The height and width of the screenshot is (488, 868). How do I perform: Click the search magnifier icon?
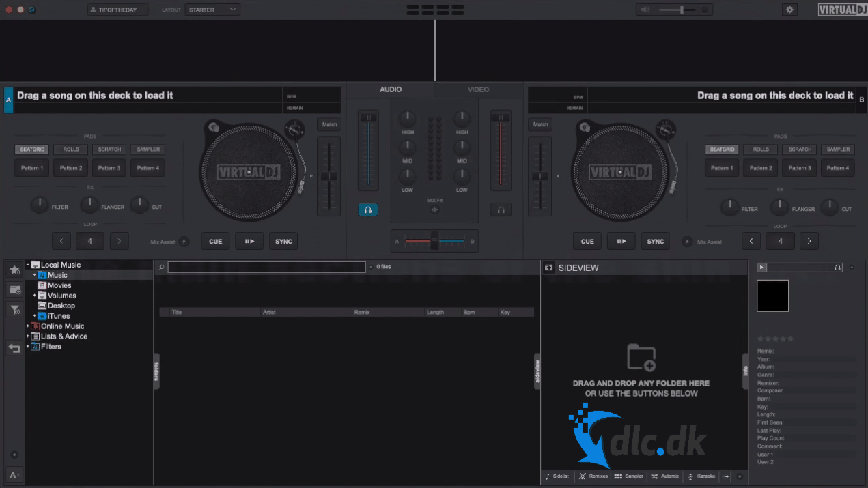pos(161,268)
